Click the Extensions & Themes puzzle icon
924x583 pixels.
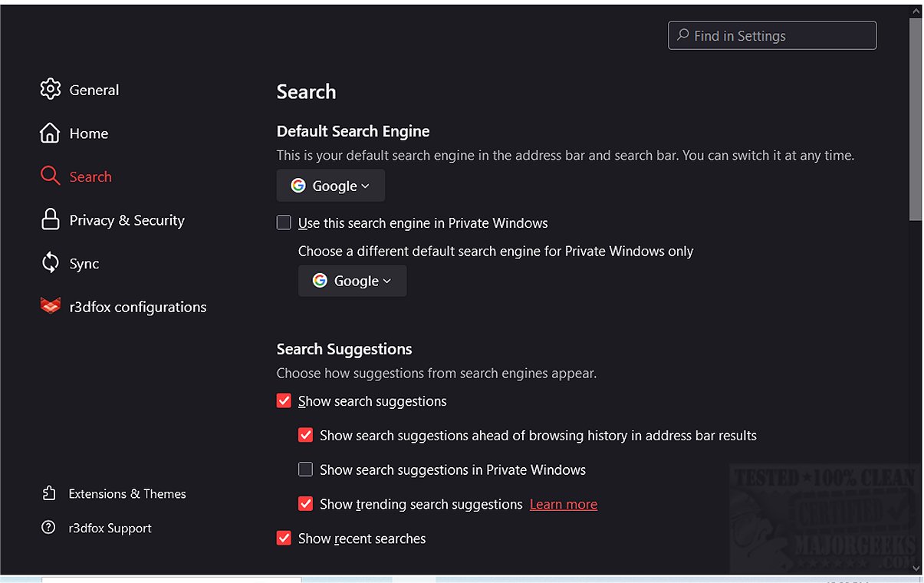coord(49,493)
